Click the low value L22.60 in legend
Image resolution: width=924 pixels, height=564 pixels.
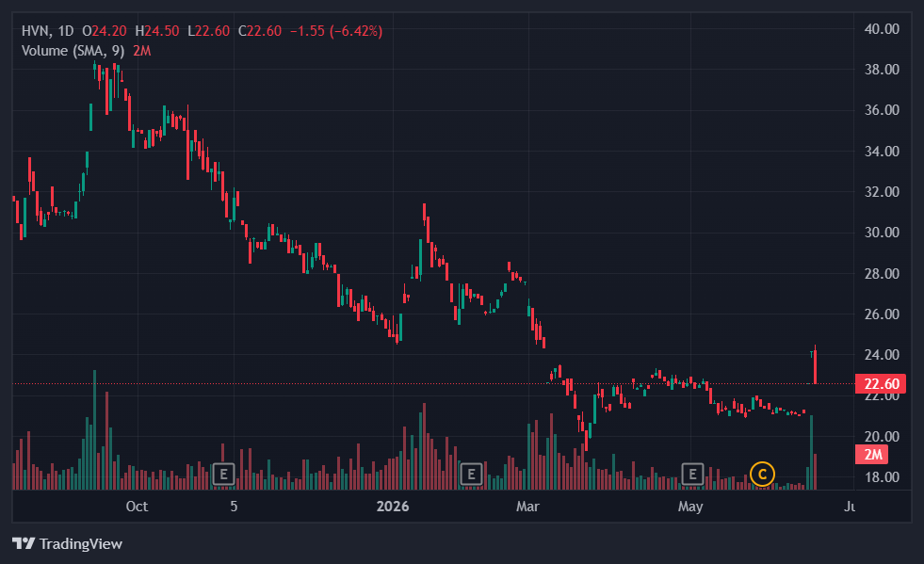[208, 31]
